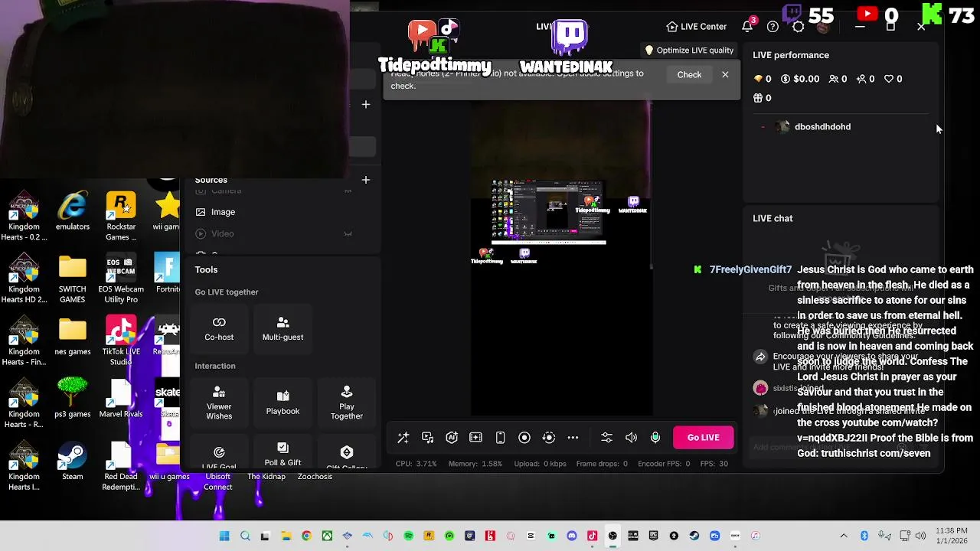Open the EOS Webcam Utility Pro desktop icon
Image resolution: width=980 pixels, height=551 pixels.
[x=121, y=279]
